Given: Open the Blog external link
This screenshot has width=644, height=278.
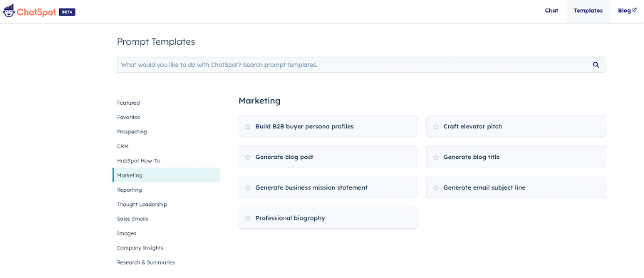Looking at the screenshot, I should tap(627, 11).
